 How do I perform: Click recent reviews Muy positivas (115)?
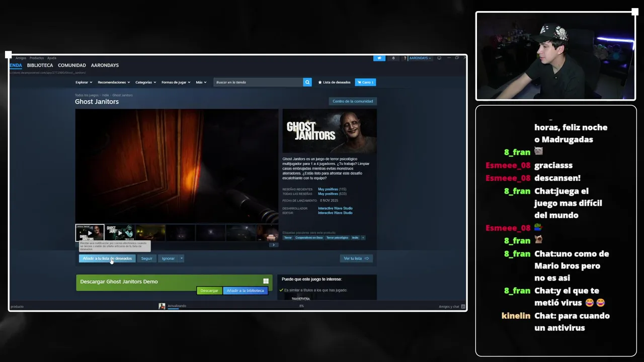tap(332, 189)
